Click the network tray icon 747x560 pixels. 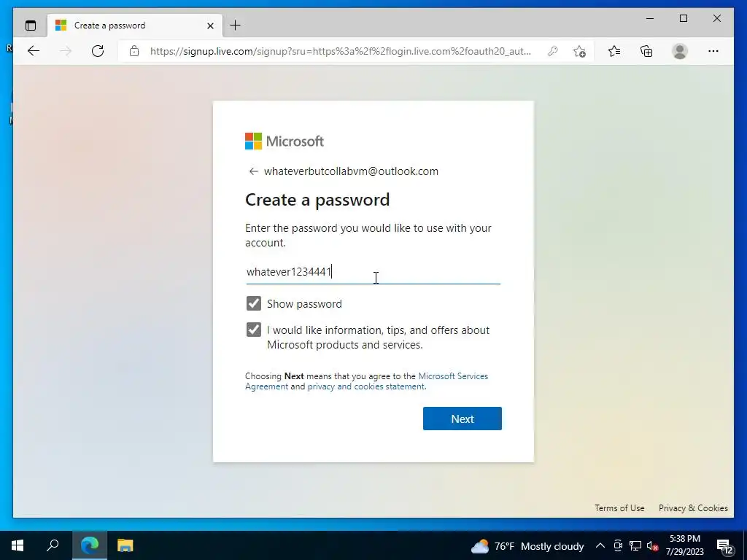[x=635, y=545]
